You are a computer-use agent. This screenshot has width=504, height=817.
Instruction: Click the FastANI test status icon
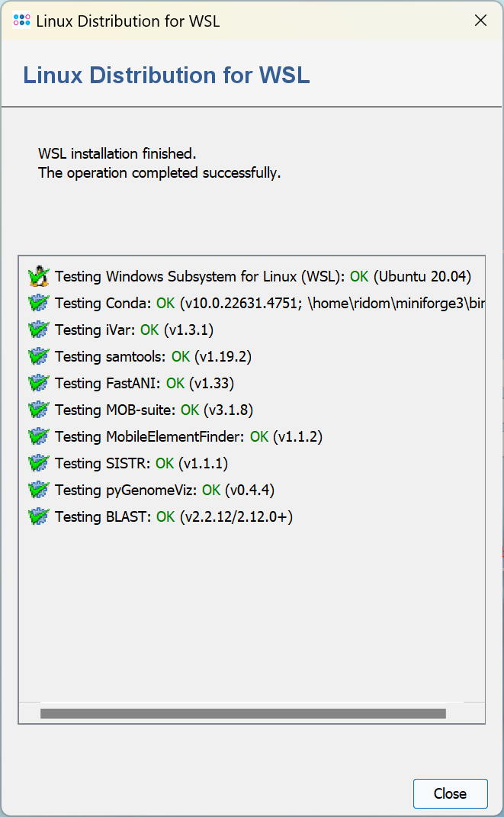point(38,383)
